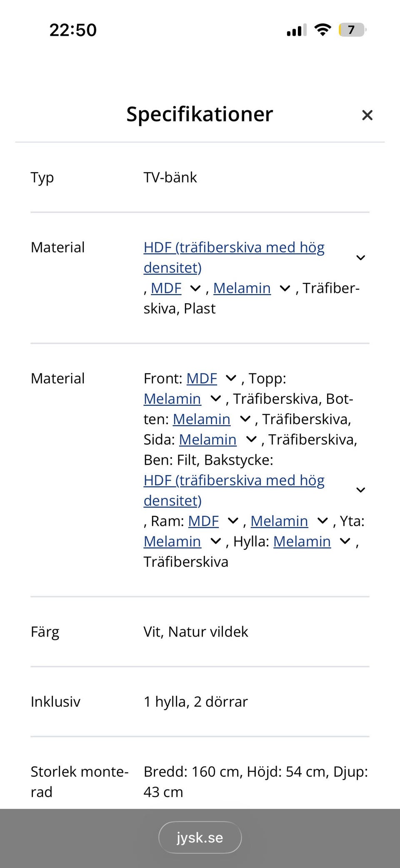400x868 pixels.
Task: Expand chevron after Melamin in first Material row
Action: point(285,289)
